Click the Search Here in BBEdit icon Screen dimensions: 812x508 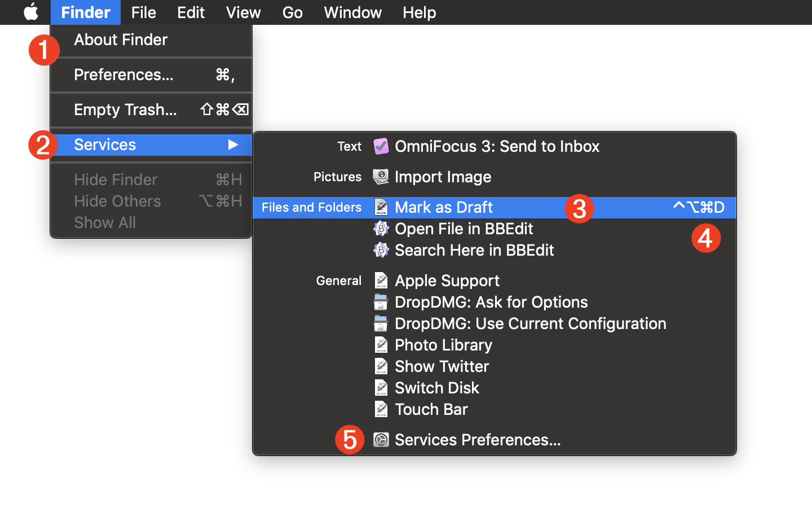point(381,250)
